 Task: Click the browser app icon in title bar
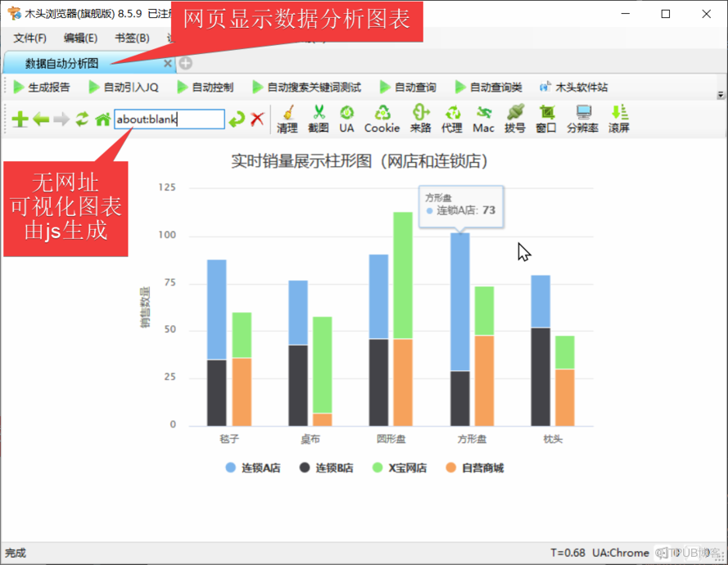coord(15,13)
